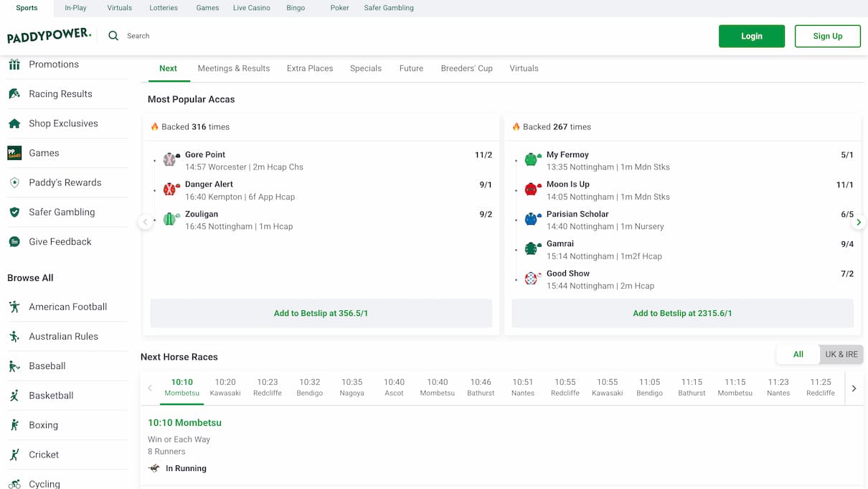Switch to Extra Places tab
868x489 pixels.
tap(310, 68)
